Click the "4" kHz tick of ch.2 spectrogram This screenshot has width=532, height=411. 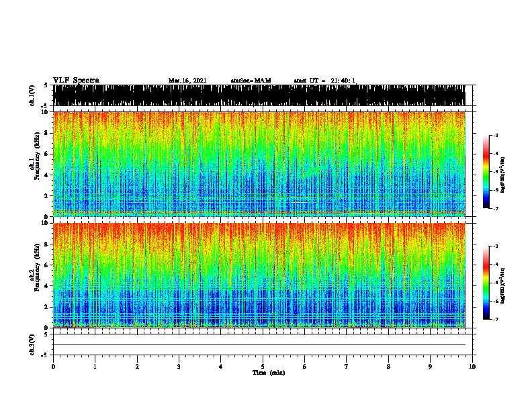pyautogui.click(x=46, y=286)
